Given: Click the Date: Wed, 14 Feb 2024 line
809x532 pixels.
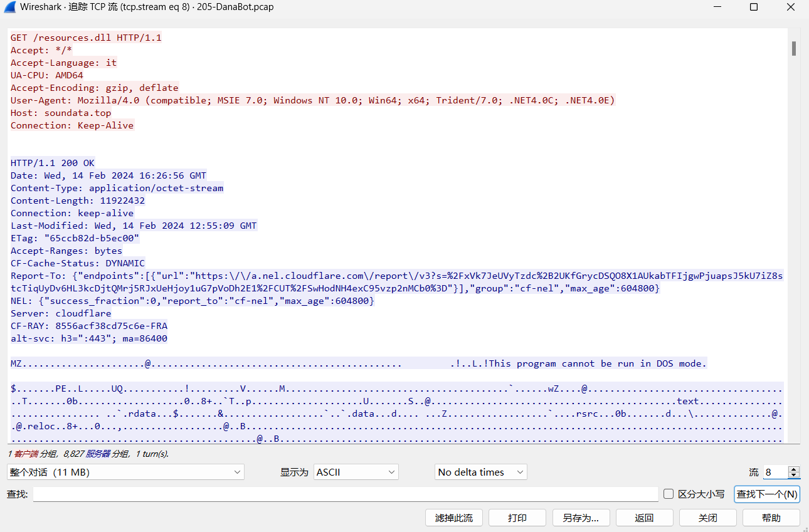Looking at the screenshot, I should pos(108,175).
